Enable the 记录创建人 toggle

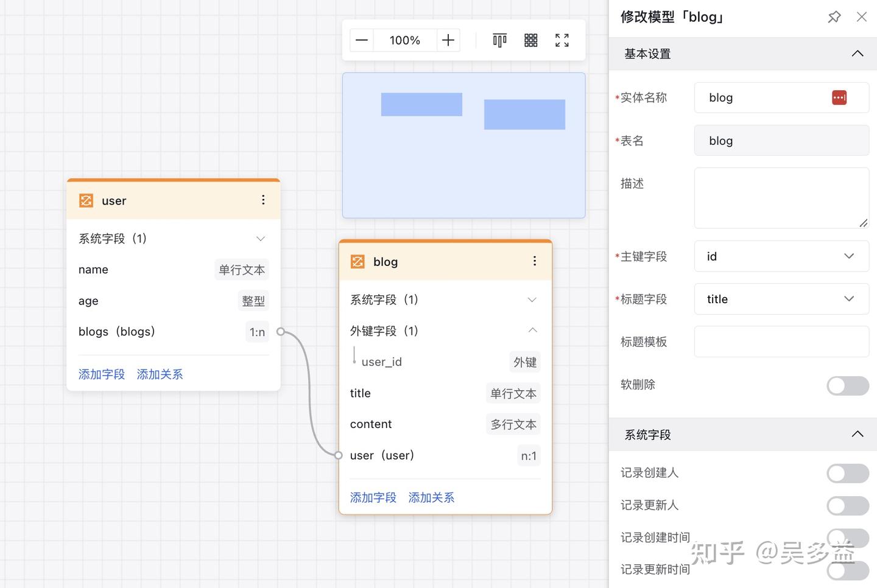(848, 473)
